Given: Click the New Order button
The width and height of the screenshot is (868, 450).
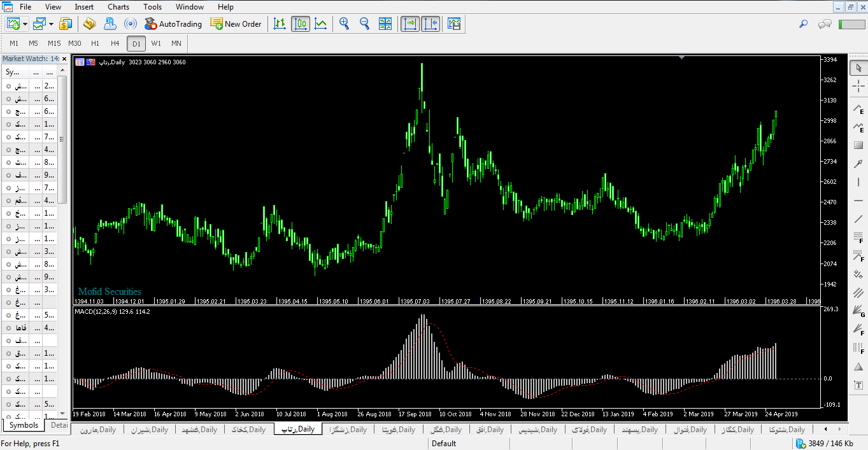Looking at the screenshot, I should click(x=236, y=24).
